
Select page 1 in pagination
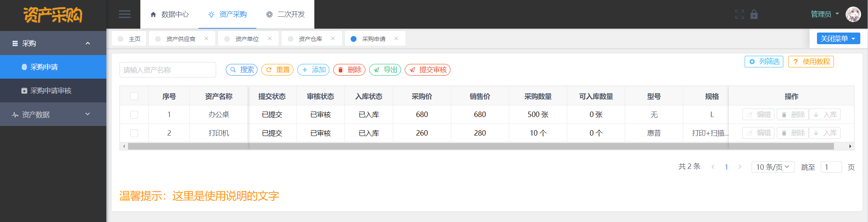click(x=726, y=167)
